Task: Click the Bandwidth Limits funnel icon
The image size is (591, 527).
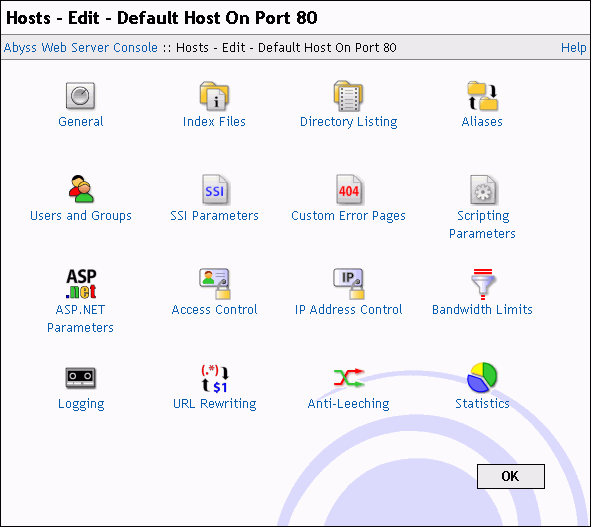Action: 483,283
